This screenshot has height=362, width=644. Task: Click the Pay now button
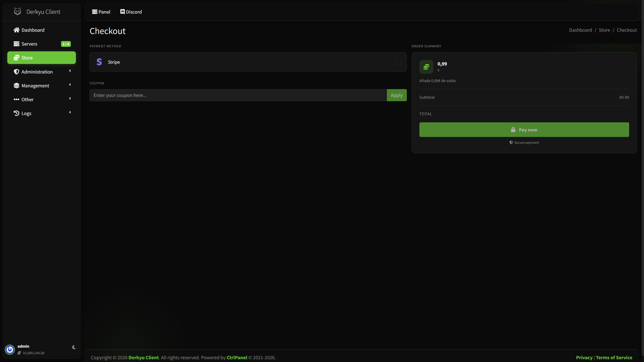click(524, 130)
